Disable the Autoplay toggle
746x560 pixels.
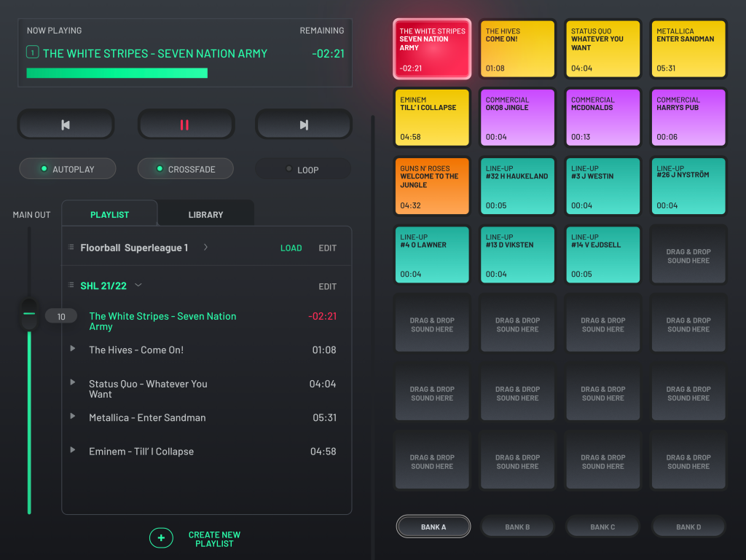tap(67, 169)
